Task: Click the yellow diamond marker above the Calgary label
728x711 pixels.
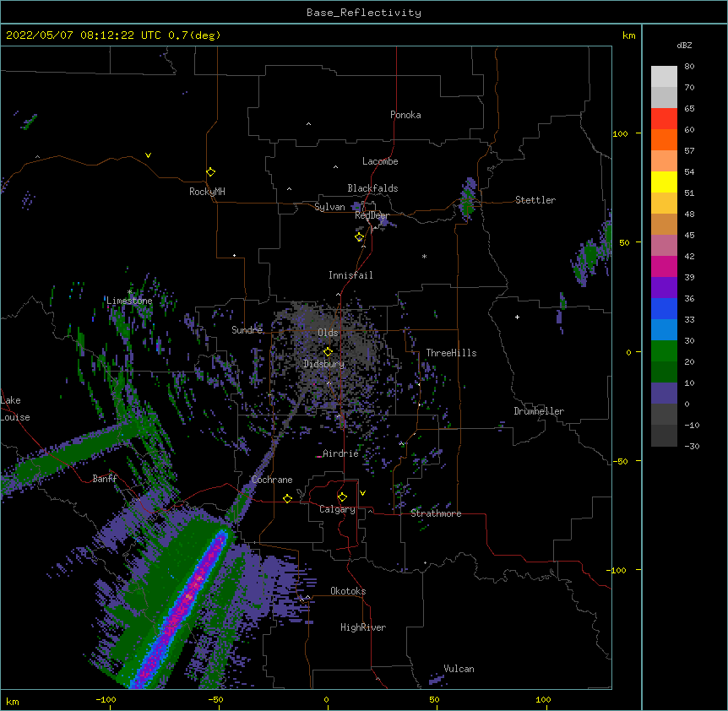Action: click(x=342, y=497)
